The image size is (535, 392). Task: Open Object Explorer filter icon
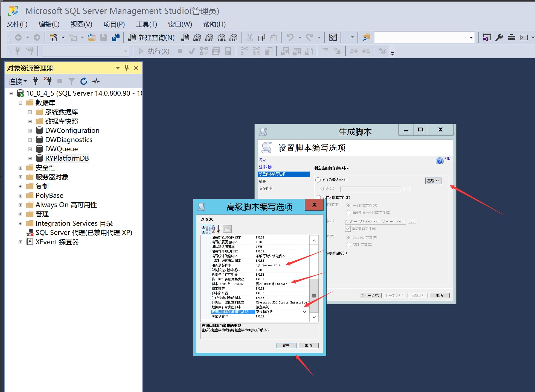point(71,81)
